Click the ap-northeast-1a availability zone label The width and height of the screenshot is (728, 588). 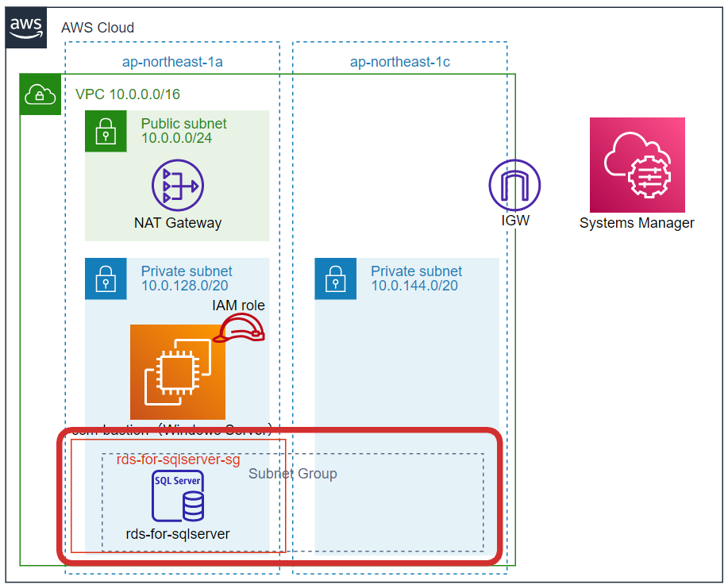pyautogui.click(x=173, y=61)
